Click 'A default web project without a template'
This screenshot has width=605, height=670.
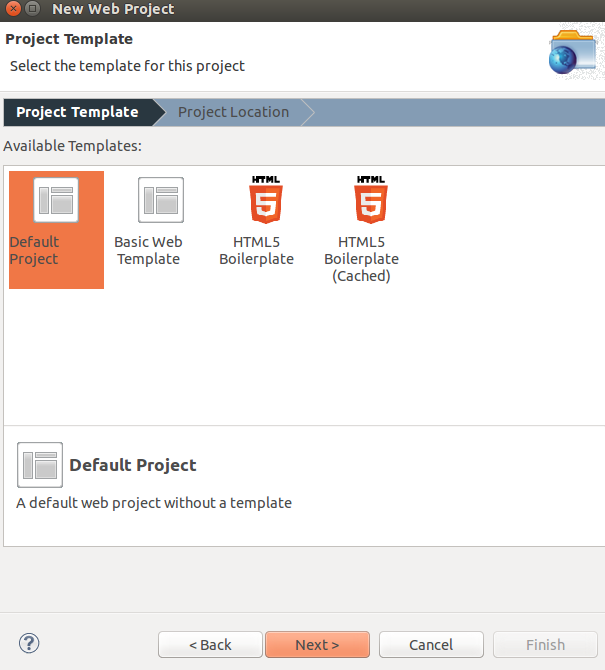pyautogui.click(x=154, y=503)
